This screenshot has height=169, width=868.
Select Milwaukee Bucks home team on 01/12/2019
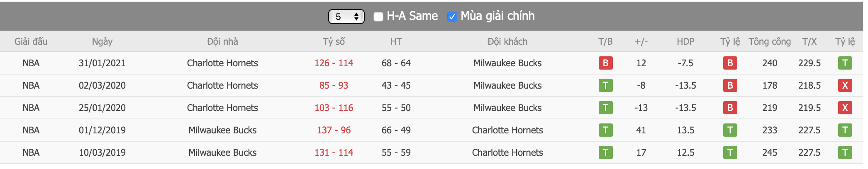[222, 130]
